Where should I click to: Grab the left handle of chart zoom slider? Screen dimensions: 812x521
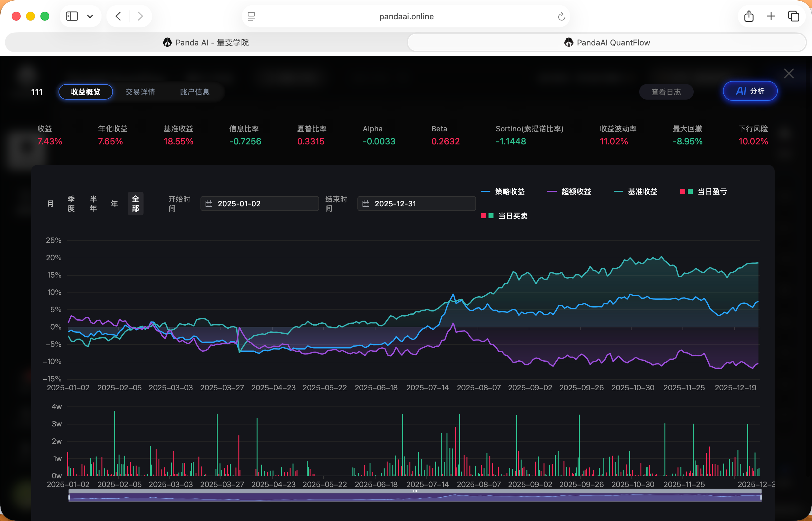click(x=69, y=497)
